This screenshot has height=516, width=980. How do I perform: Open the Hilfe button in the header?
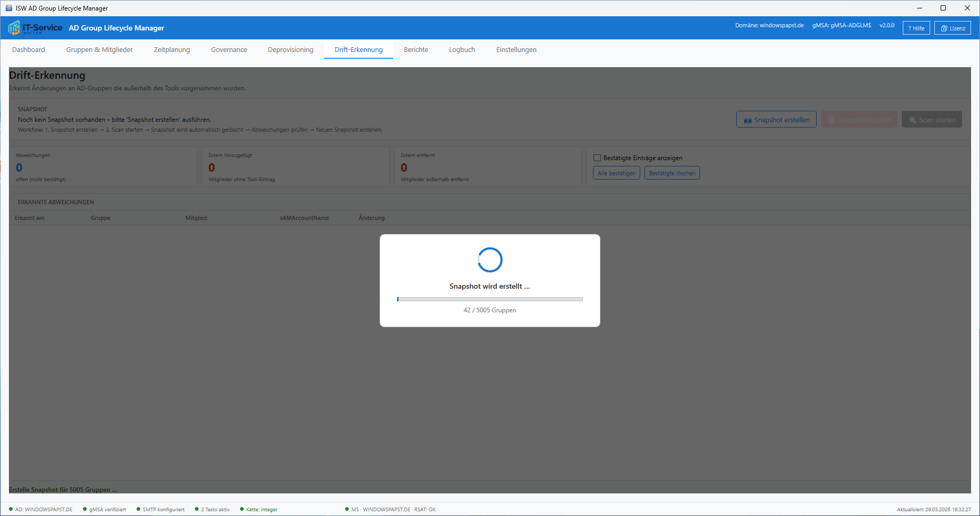click(x=916, y=28)
